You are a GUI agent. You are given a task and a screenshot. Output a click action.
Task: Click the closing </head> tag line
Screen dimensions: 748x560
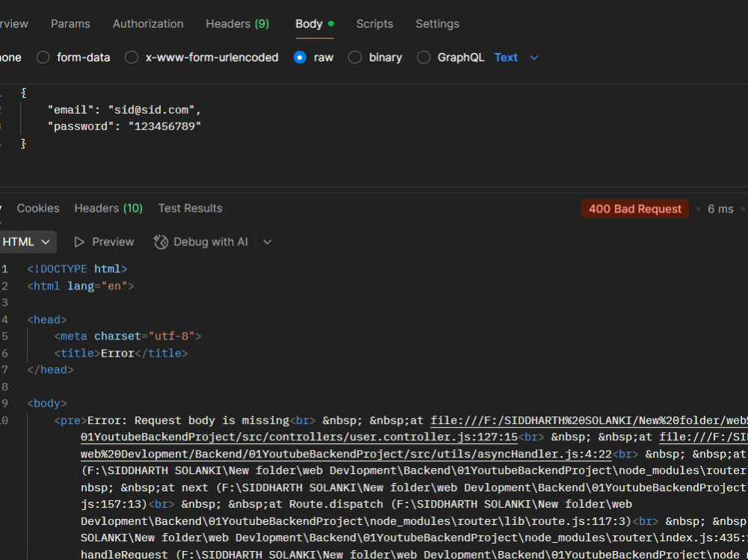[50, 369]
